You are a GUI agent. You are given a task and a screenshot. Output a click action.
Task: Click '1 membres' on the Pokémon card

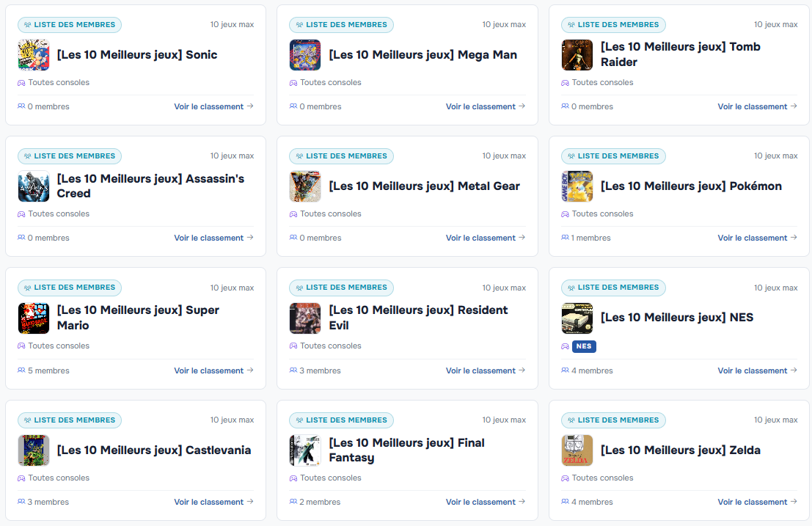pos(591,238)
